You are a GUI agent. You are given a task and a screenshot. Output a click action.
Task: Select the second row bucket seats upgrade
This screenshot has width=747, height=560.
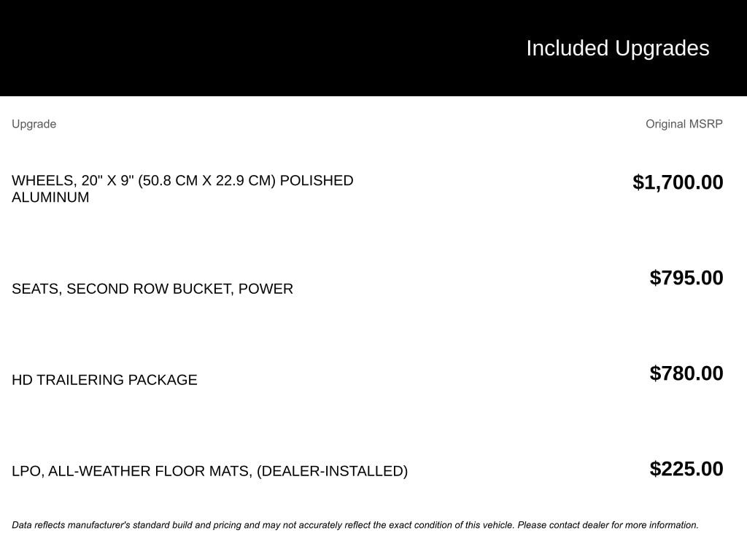click(x=152, y=289)
